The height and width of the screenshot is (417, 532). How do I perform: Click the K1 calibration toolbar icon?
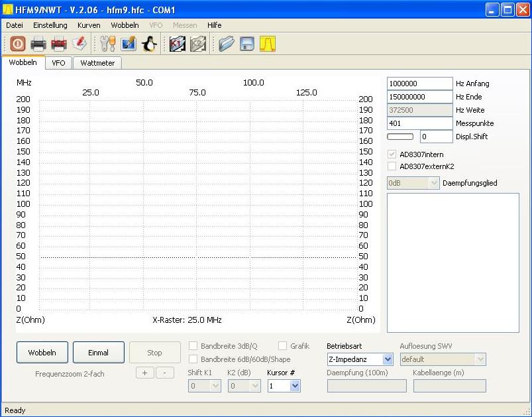[x=177, y=44]
